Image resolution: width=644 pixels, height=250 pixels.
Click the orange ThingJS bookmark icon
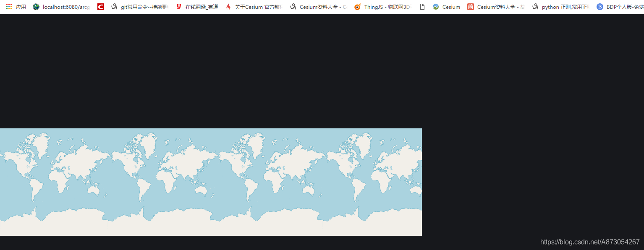pyautogui.click(x=357, y=7)
